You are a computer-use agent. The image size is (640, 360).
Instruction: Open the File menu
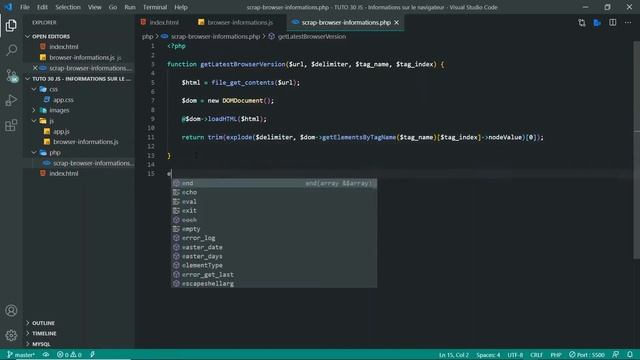point(24,7)
